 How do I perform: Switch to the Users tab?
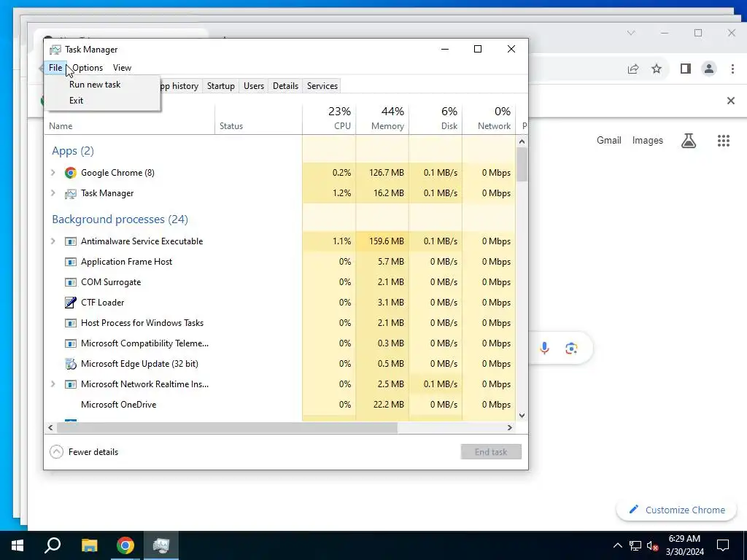click(x=253, y=86)
